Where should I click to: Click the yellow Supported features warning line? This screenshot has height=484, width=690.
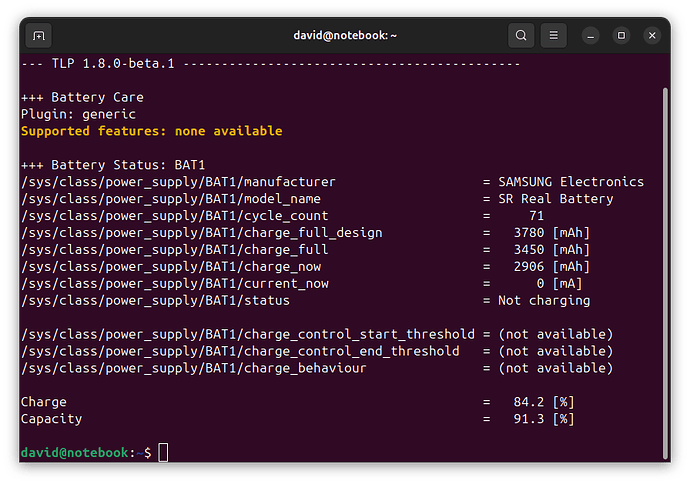152,131
